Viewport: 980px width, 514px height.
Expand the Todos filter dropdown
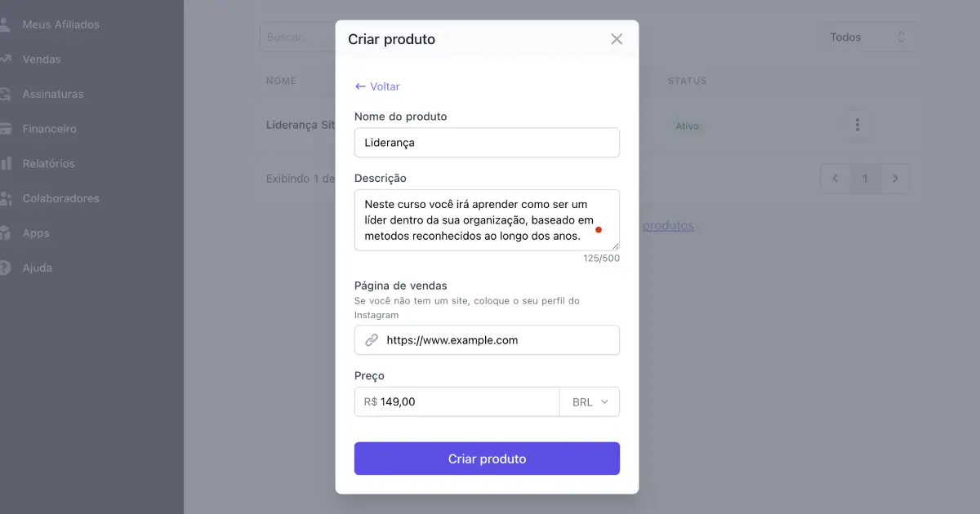coord(868,37)
